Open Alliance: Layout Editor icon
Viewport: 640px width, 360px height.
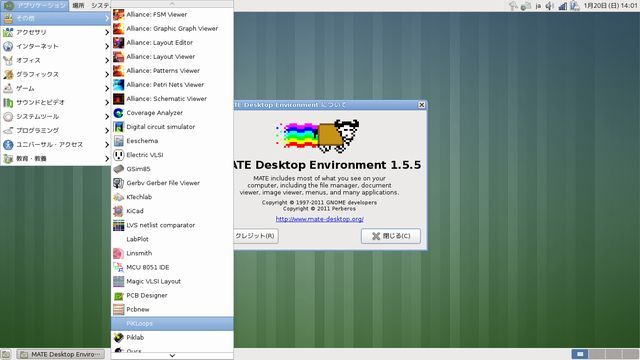pos(118,42)
